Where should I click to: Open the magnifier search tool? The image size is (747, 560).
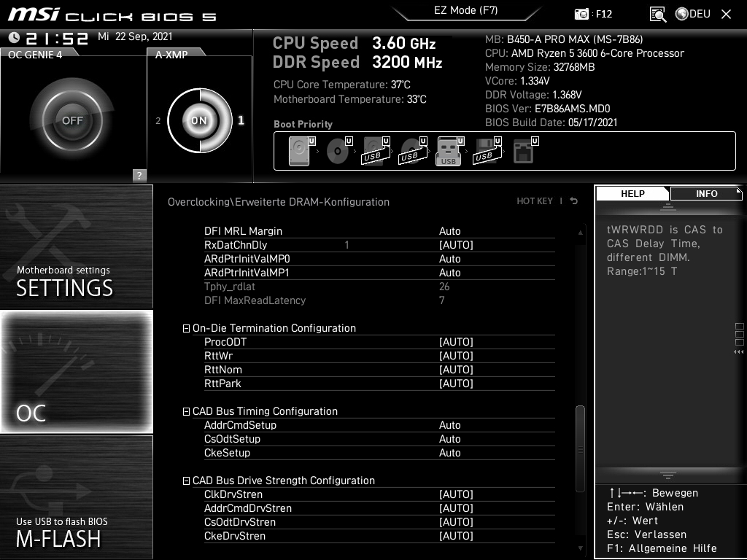click(657, 14)
